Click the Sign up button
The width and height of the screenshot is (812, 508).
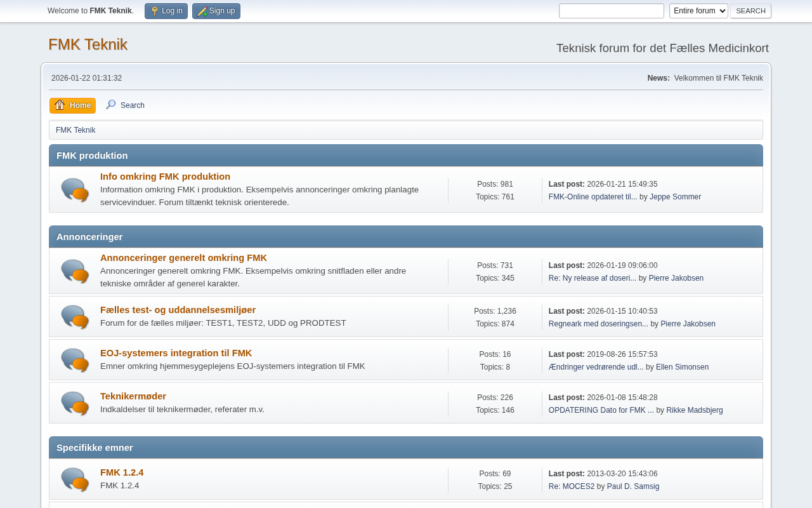[216, 11]
